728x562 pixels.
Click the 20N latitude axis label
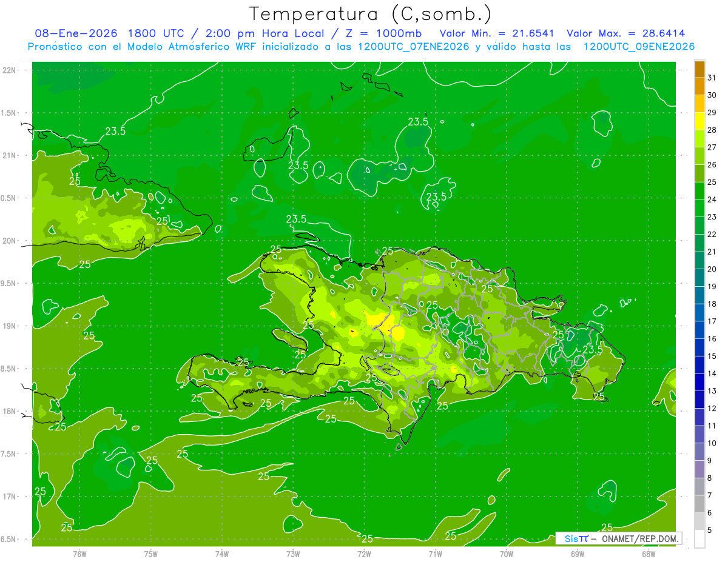(x=10, y=241)
